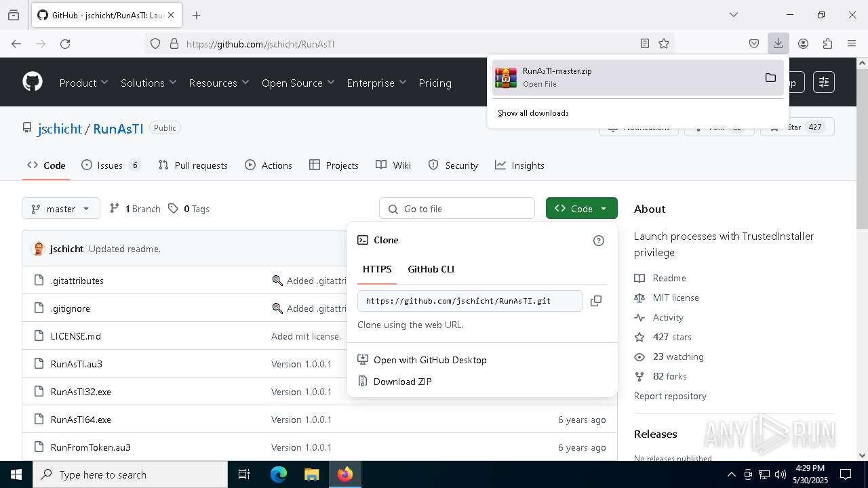Toggle reader view icon in address bar
Image resolution: width=868 pixels, height=488 pixels.
pyautogui.click(x=645, y=43)
